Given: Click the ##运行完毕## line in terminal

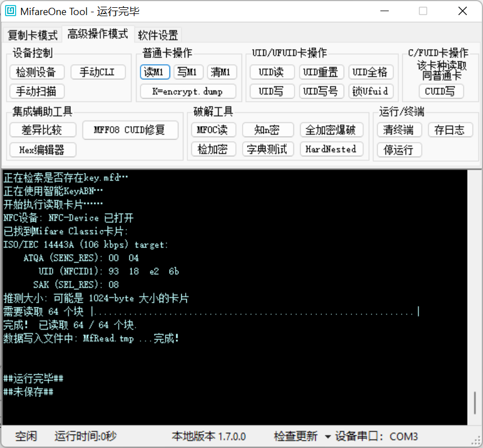Looking at the screenshot, I should 33,378.
